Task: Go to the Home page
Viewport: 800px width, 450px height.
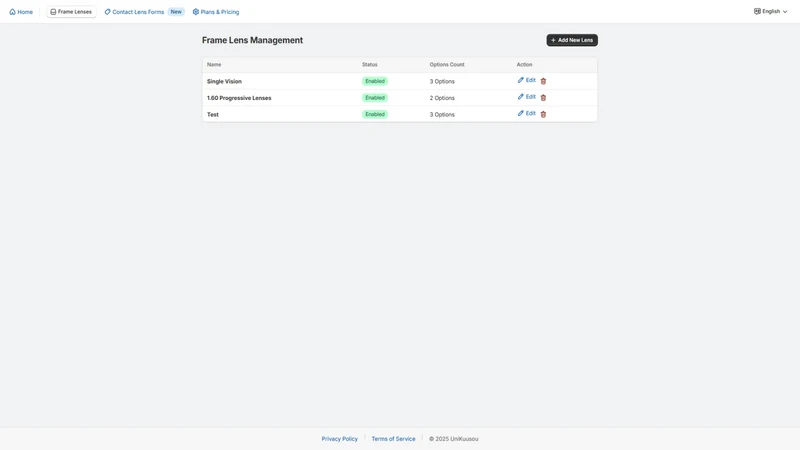Action: click(21, 12)
